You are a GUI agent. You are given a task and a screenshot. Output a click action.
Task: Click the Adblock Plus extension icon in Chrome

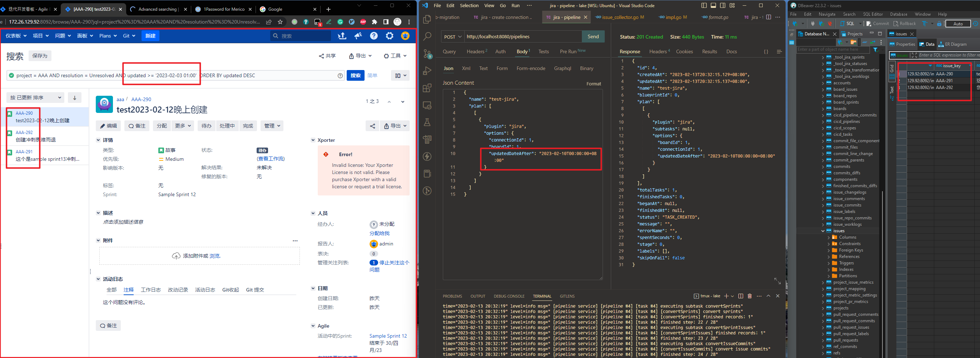(363, 22)
